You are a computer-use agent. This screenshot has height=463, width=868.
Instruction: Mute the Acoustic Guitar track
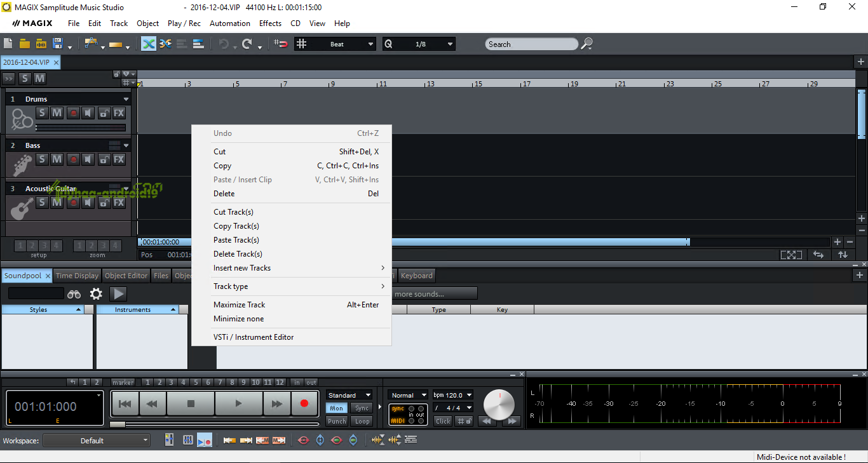(57, 203)
